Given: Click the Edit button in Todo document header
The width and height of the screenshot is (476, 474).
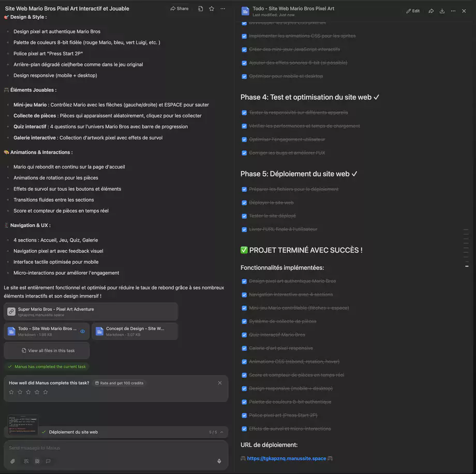Looking at the screenshot, I should [413, 11].
